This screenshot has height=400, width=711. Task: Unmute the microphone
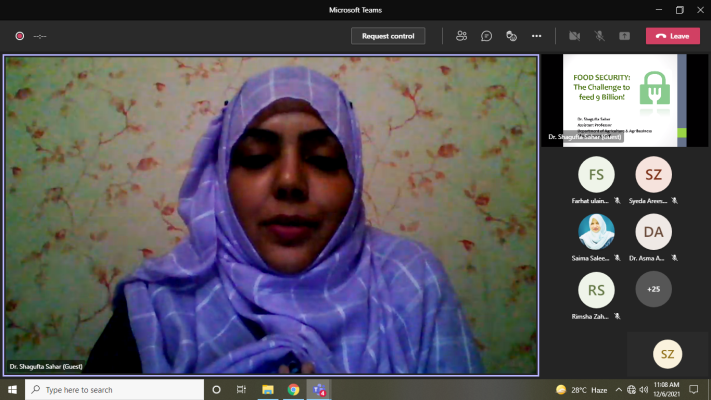point(600,36)
